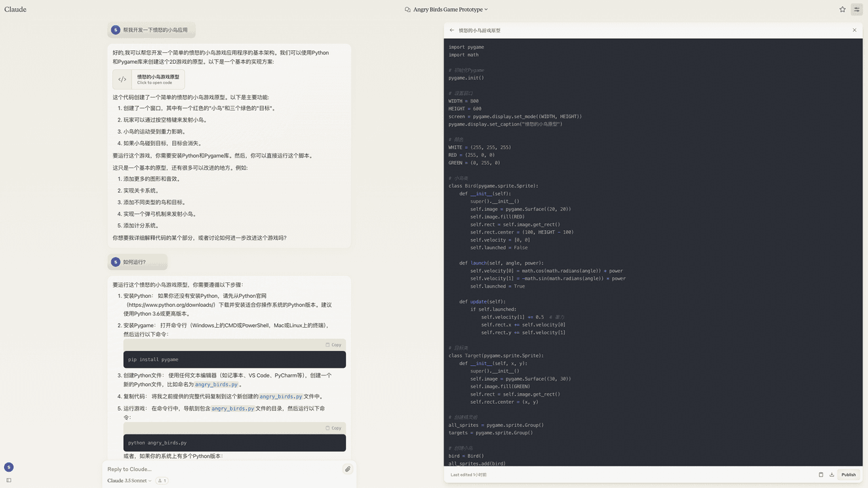Star this chat with the star icon
This screenshot has width=868, height=488.
click(x=842, y=10)
